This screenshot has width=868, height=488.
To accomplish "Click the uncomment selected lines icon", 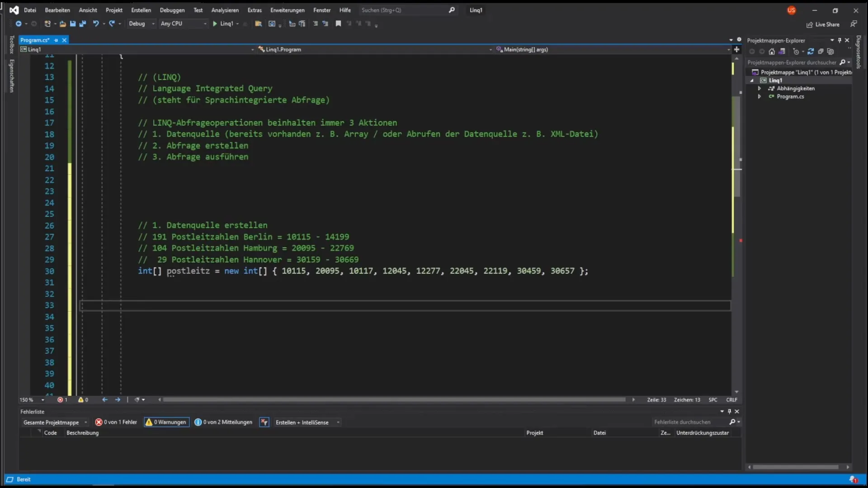I will pyautogui.click(x=325, y=23).
